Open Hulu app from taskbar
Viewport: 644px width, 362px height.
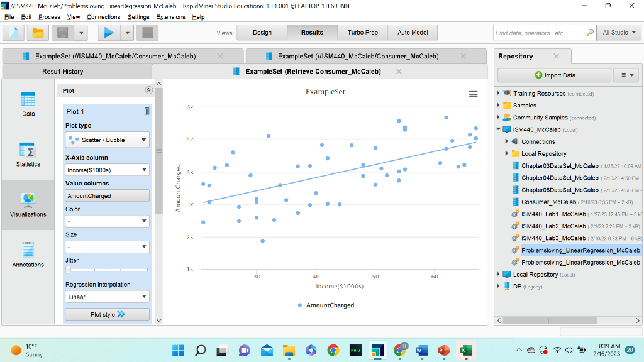click(355, 351)
